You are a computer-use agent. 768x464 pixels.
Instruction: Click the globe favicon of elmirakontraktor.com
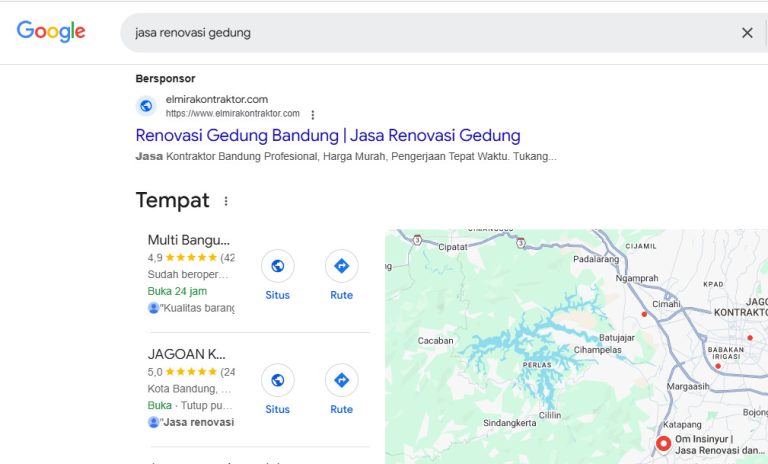point(146,106)
